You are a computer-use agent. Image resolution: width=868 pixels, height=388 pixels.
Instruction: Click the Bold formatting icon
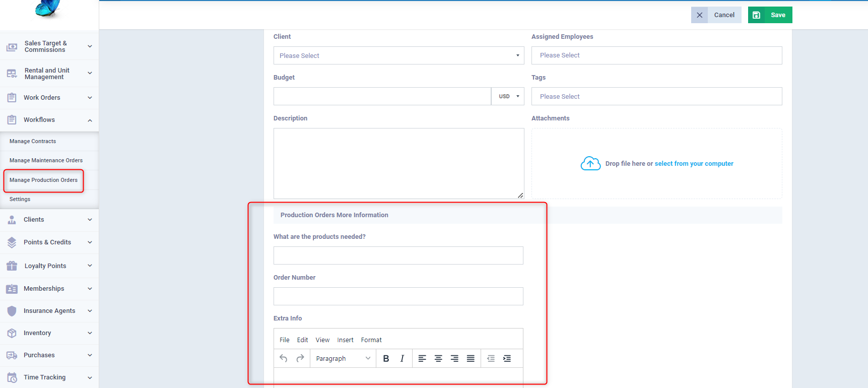click(x=386, y=358)
